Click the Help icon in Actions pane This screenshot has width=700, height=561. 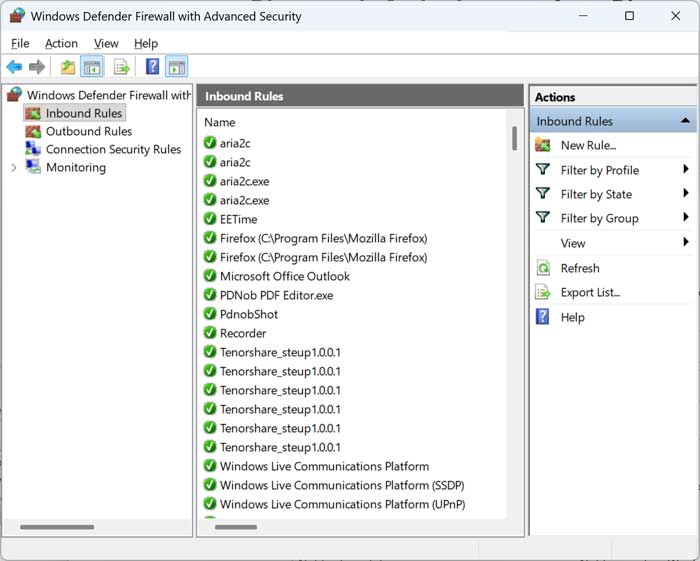(542, 317)
